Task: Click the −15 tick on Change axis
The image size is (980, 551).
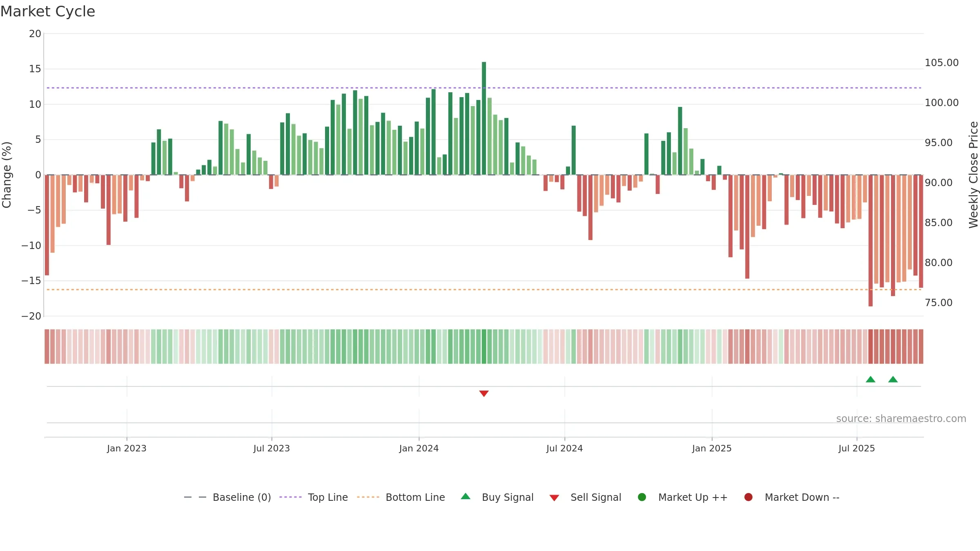Action: [x=31, y=280]
